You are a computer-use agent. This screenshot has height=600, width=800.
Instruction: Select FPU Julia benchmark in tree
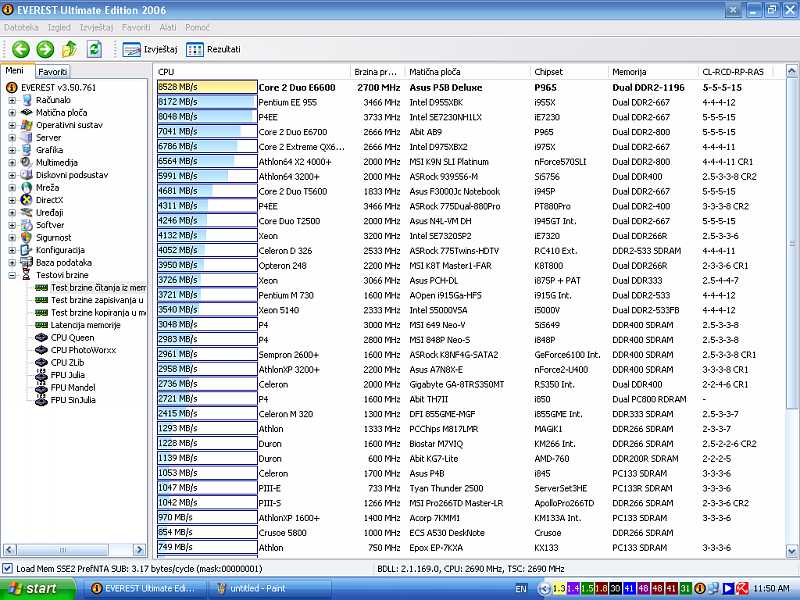pyautogui.click(x=68, y=375)
